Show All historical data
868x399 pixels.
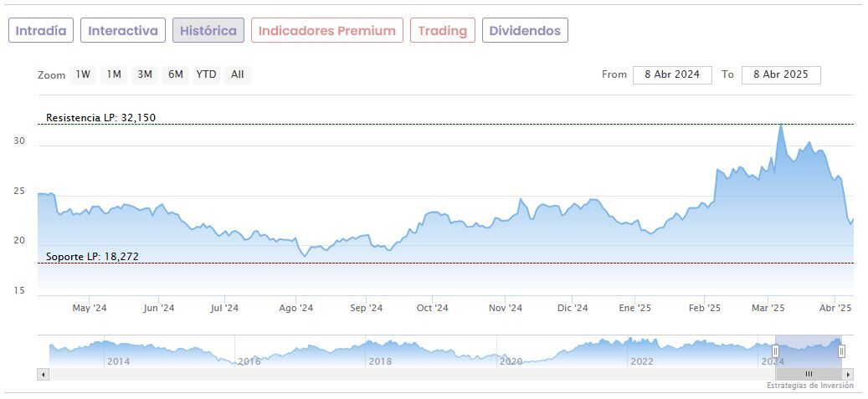[238, 74]
